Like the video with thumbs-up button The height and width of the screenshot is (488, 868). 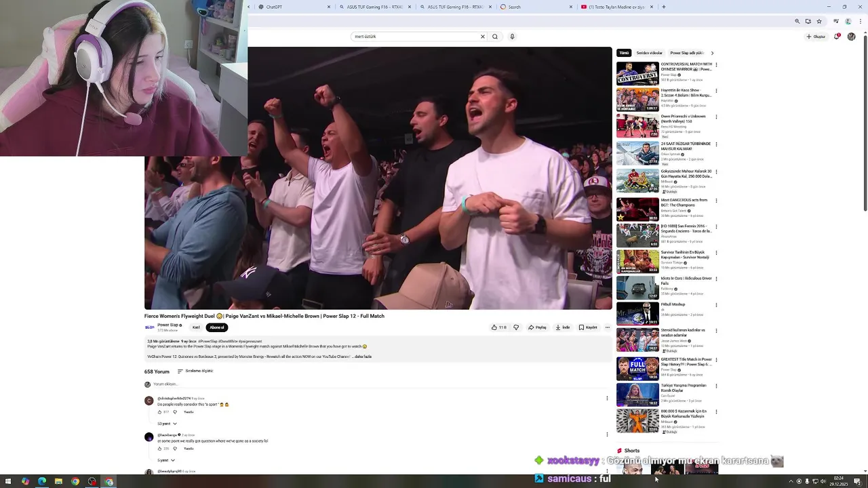(x=498, y=327)
